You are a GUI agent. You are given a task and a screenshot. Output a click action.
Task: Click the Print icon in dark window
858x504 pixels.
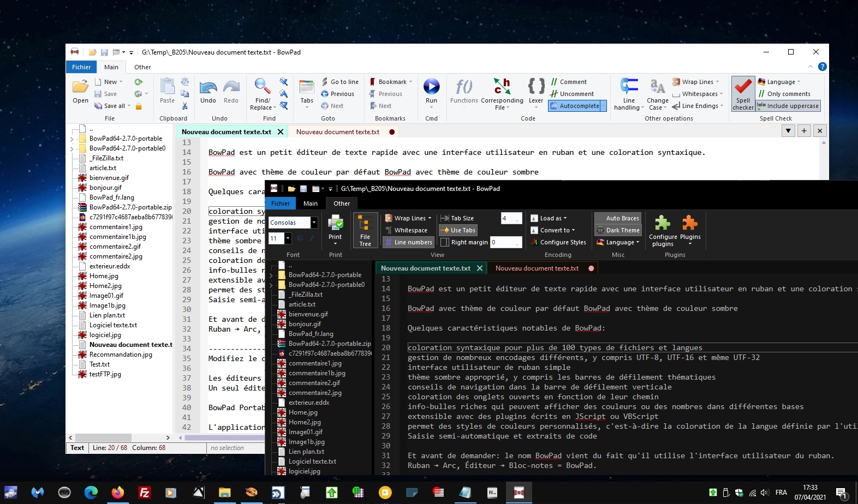(335, 223)
